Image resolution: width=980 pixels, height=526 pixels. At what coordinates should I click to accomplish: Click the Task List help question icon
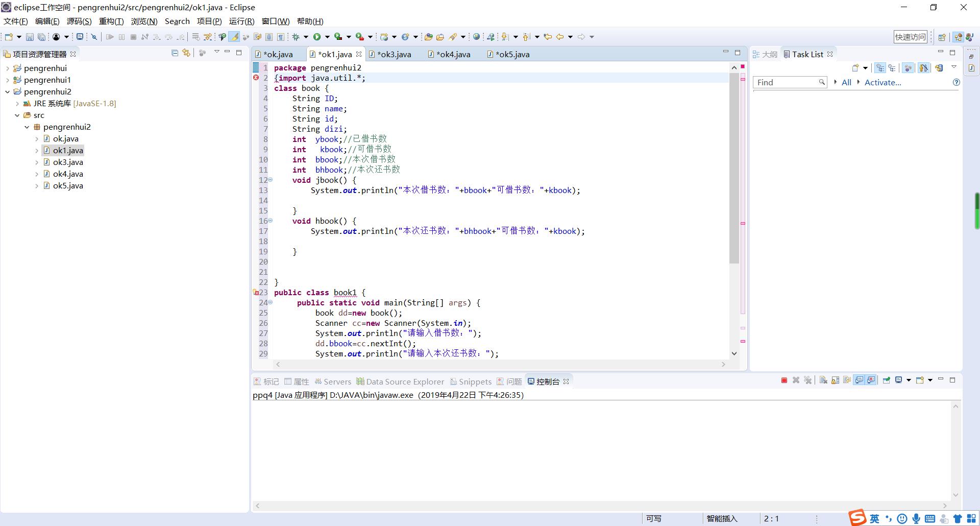point(956,82)
